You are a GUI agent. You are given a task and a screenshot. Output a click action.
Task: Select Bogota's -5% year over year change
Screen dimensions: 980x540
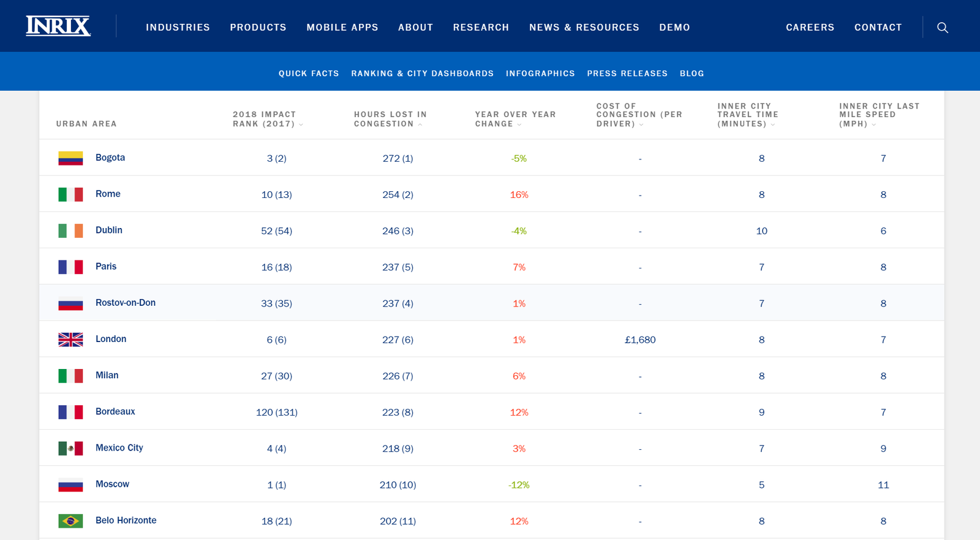coord(519,158)
